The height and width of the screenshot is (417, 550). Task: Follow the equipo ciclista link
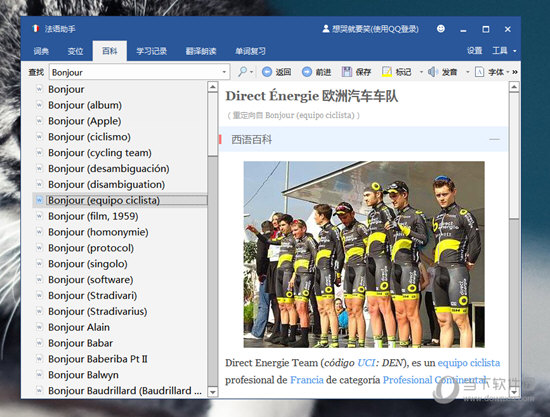click(x=469, y=363)
